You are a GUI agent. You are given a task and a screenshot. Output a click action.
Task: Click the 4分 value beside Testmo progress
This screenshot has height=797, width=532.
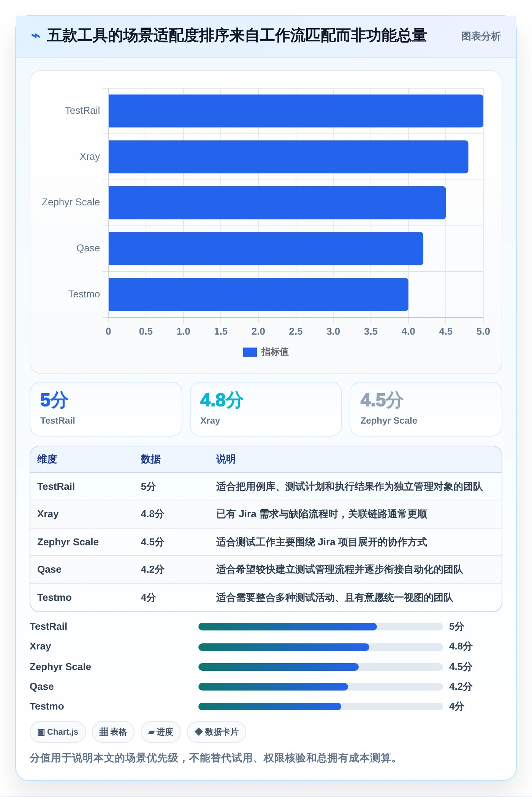pyautogui.click(x=457, y=706)
